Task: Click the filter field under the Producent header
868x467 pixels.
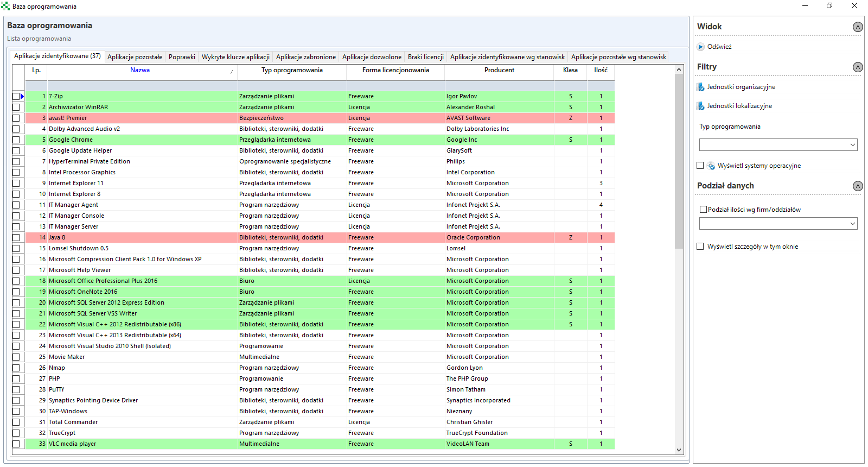Action: tap(500, 86)
